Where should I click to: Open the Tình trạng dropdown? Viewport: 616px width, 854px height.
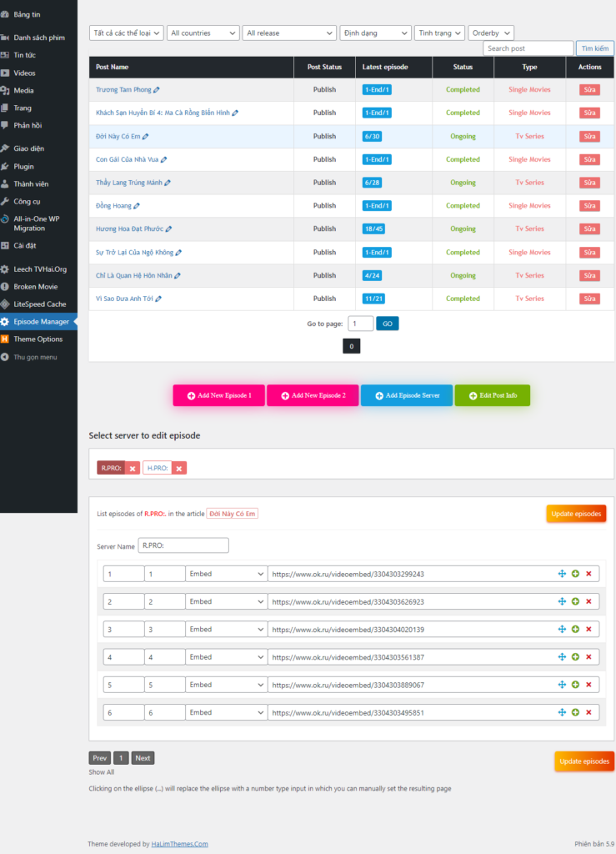click(439, 33)
